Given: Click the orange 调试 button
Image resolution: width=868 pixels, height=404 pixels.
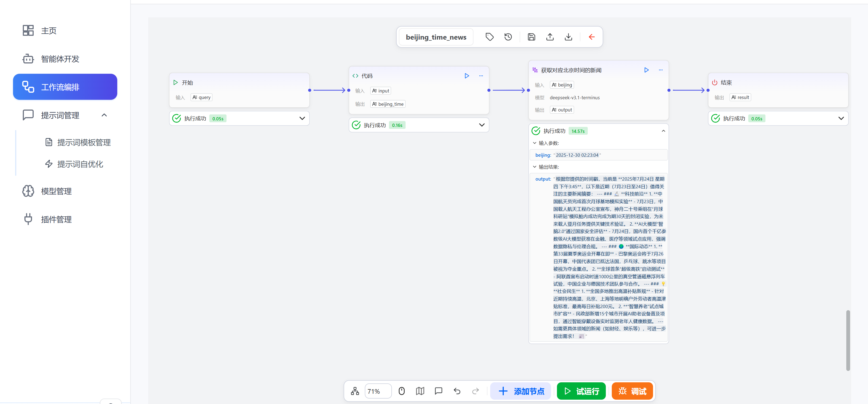Looking at the screenshot, I should tap(632, 391).
